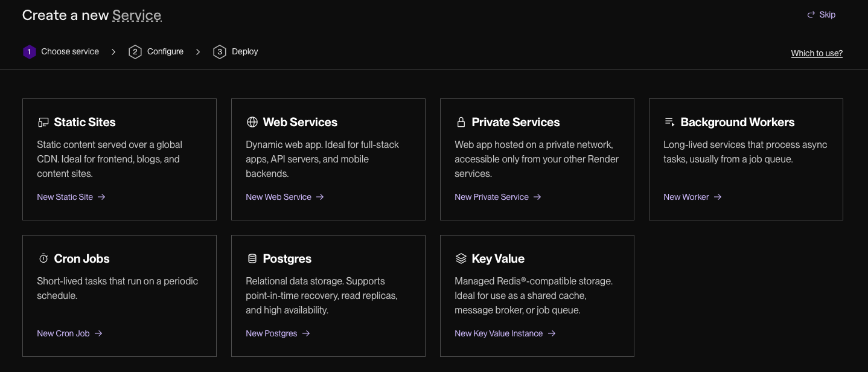The image size is (868, 372).
Task: Click the Postgres database icon
Action: coord(252,258)
